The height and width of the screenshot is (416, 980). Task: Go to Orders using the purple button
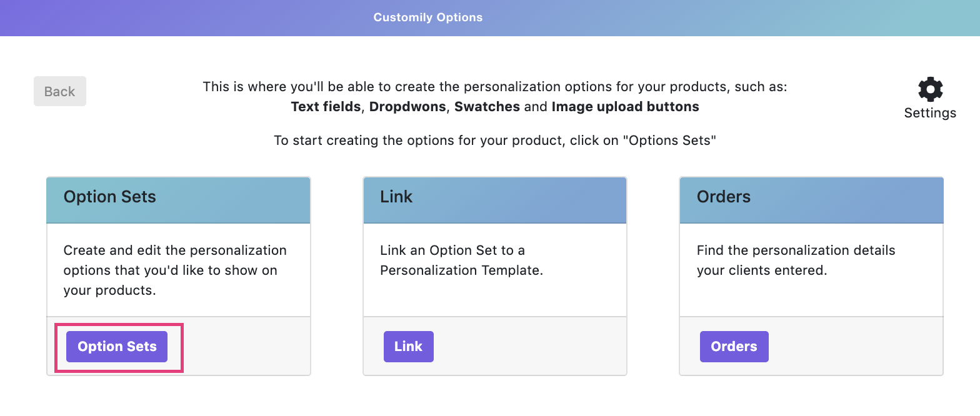click(734, 347)
